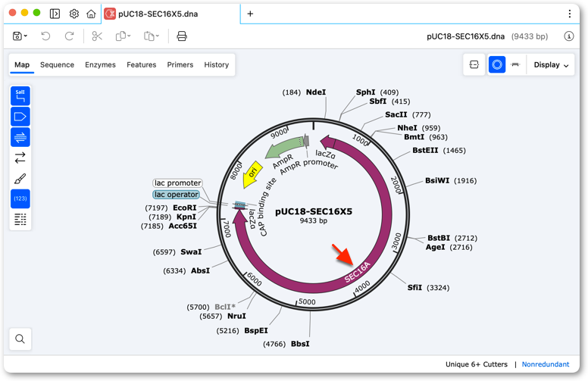This screenshot has height=381, width=588.
Task: Click the reverse arrows tool icon
Action: tap(20, 158)
